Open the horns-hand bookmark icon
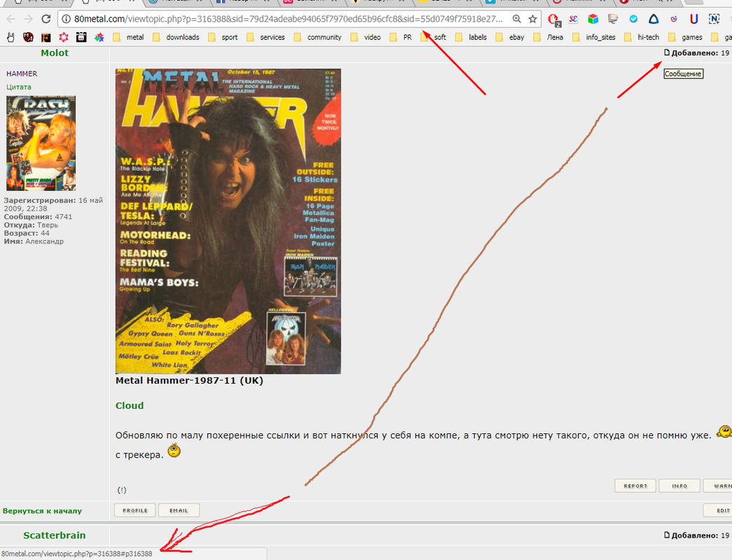732x560 pixels. [x=11, y=37]
